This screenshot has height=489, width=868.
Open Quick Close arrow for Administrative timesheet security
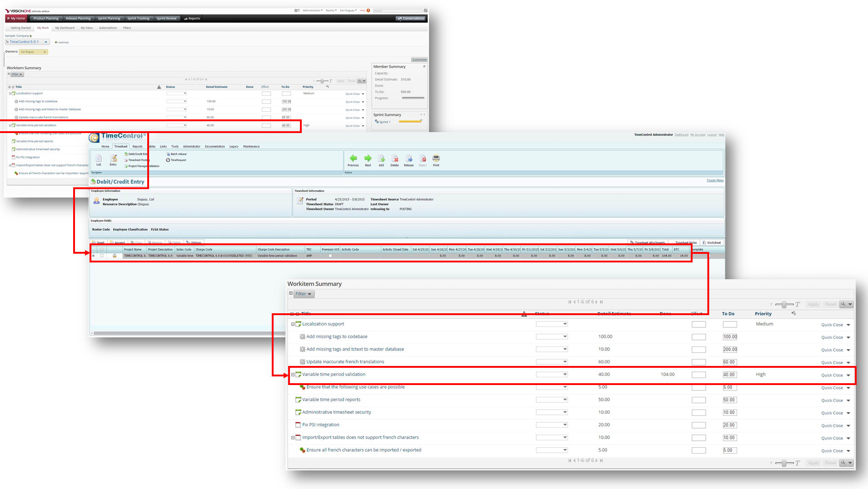(848, 413)
